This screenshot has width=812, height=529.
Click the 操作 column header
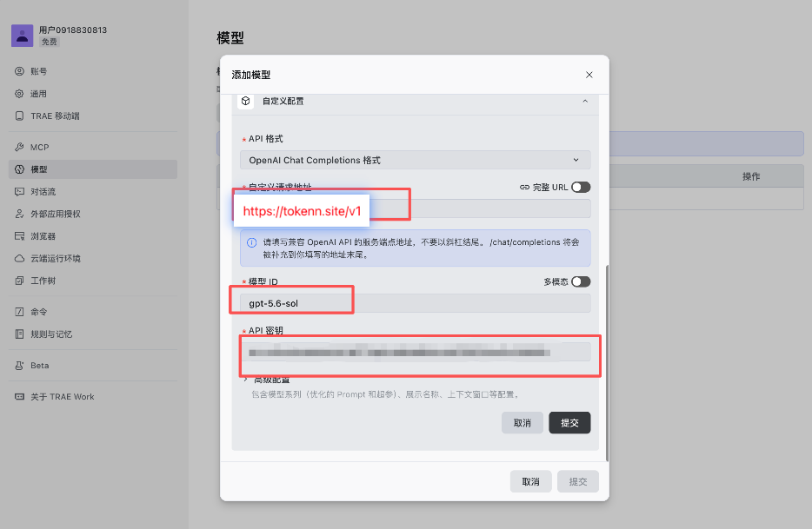tap(751, 176)
